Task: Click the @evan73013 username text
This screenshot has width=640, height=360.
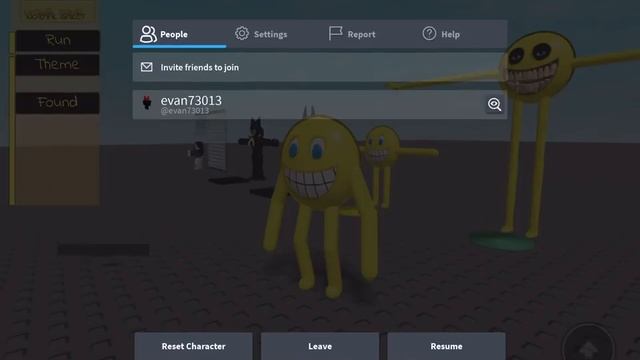Action: coord(184,111)
